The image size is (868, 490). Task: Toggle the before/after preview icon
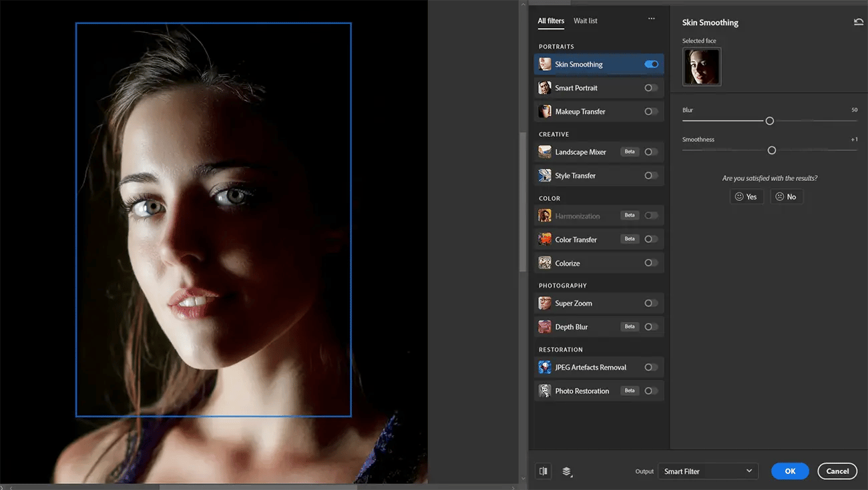click(544, 471)
